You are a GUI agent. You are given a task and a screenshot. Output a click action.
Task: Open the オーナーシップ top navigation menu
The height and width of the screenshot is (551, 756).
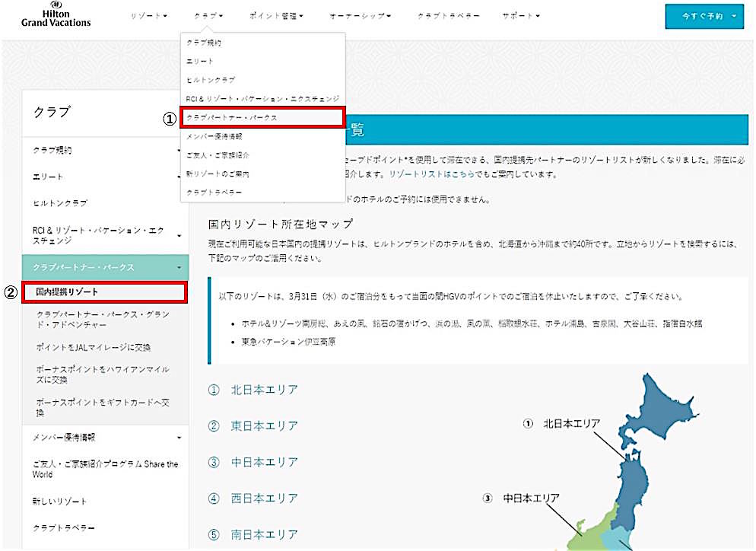tap(361, 16)
